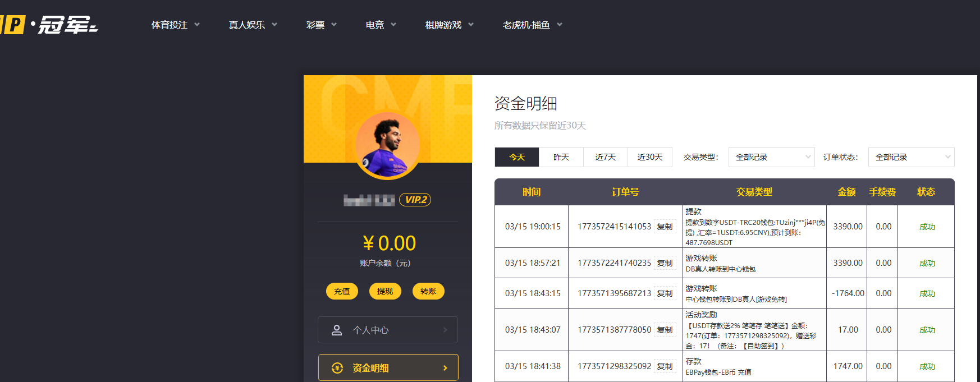Open the 交易类型 dropdown
The image size is (980, 382).
coord(772,157)
